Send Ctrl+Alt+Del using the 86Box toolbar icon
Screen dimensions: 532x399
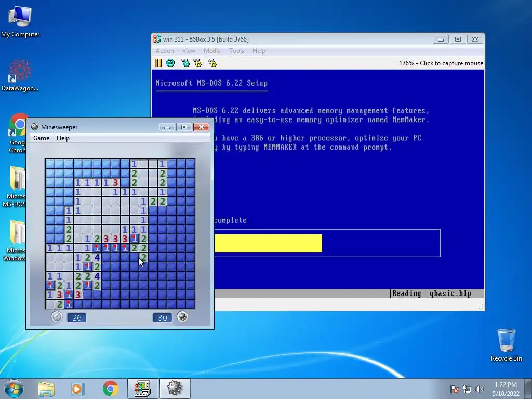(x=185, y=63)
